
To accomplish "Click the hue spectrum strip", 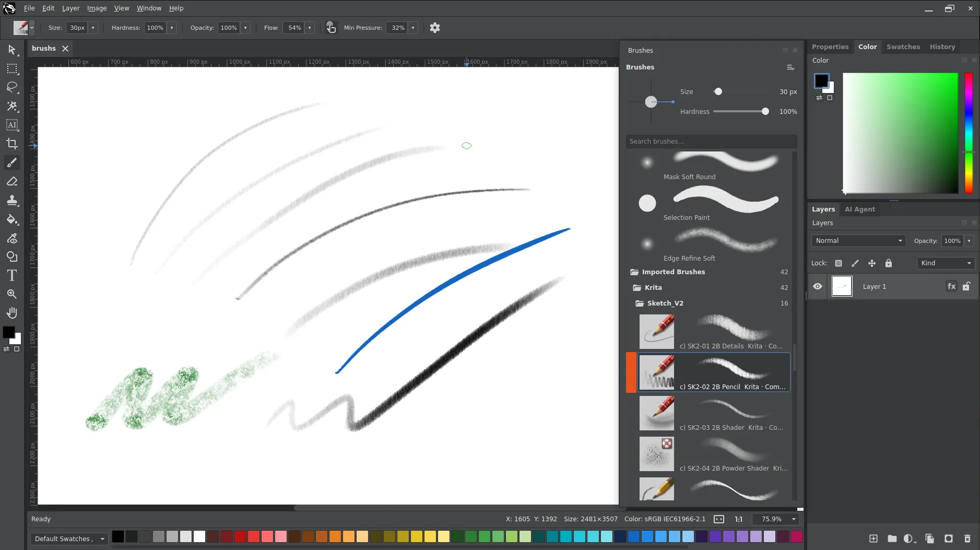I will tap(969, 133).
